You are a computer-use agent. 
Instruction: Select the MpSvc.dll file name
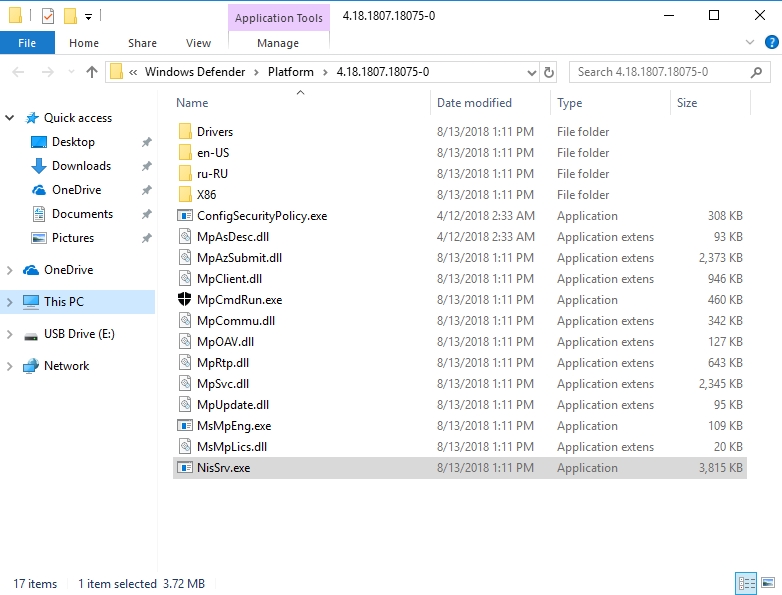223,384
